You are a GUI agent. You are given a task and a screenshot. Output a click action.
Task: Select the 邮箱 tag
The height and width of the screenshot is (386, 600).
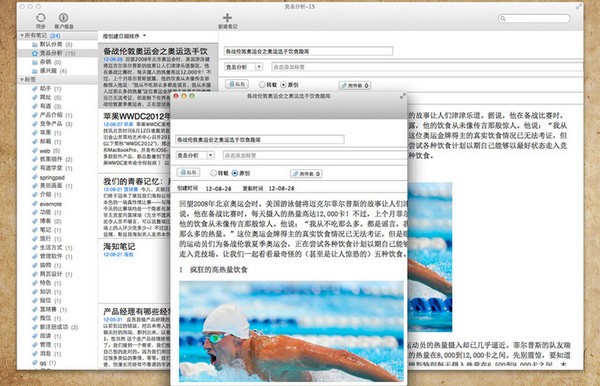[x=46, y=141]
